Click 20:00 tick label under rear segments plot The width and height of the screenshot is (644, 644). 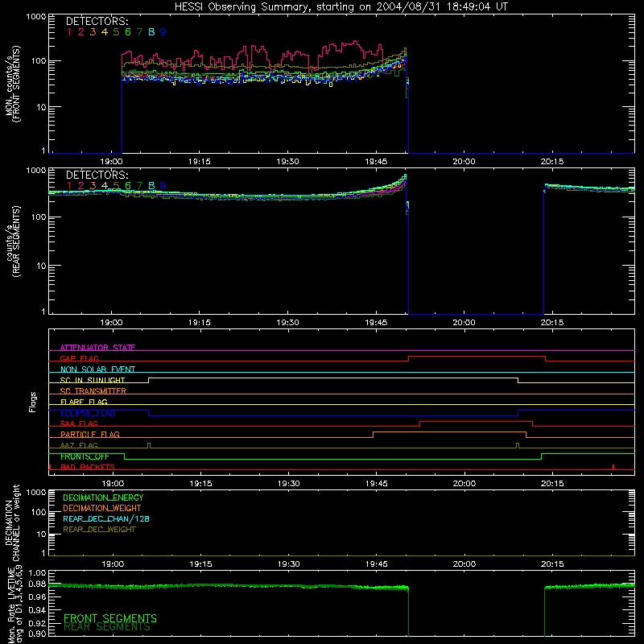[x=464, y=323]
